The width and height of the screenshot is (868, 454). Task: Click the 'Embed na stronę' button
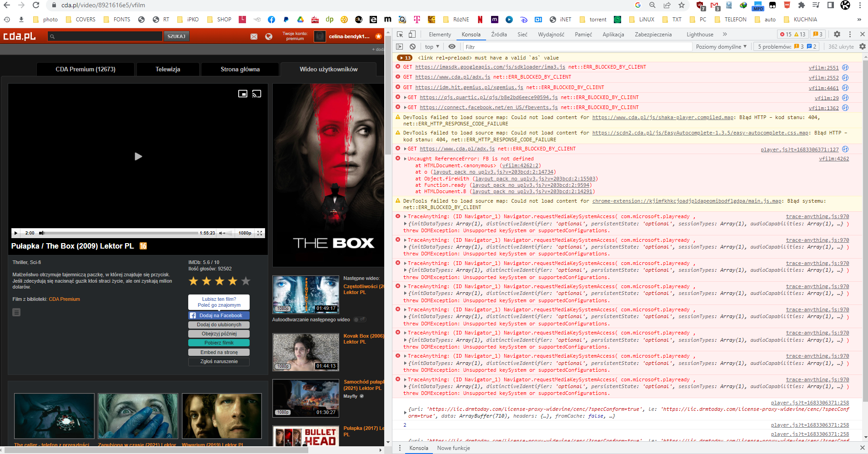pos(219,352)
